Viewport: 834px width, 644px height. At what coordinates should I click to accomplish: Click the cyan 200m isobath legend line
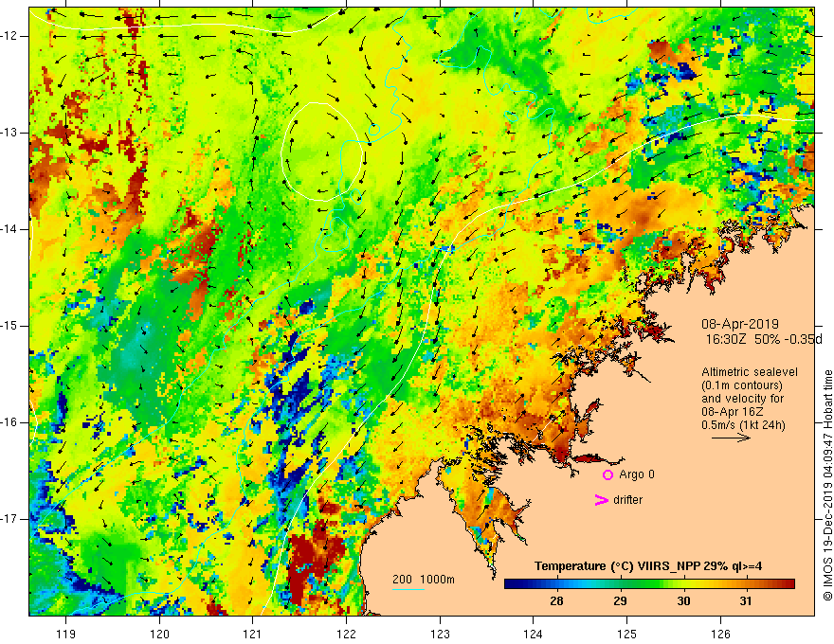(x=408, y=590)
